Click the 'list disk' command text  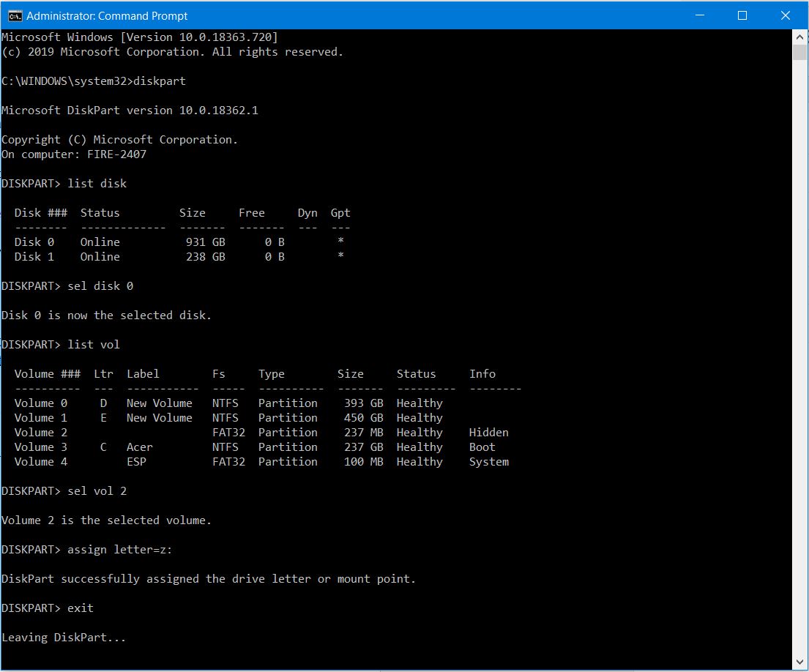(x=97, y=183)
